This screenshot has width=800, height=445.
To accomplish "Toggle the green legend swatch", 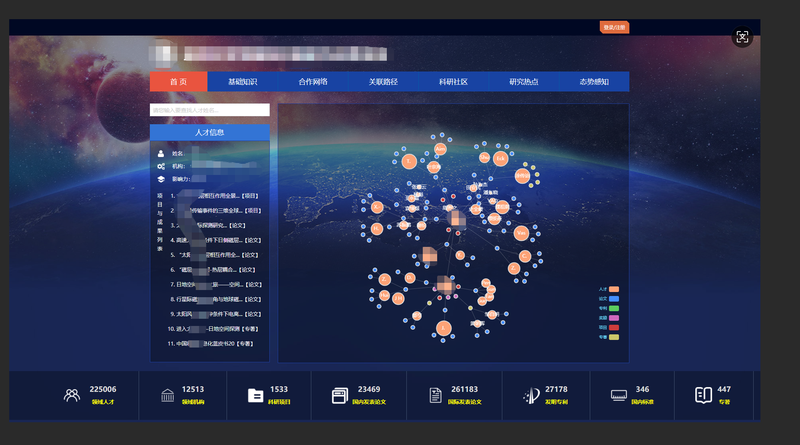I will [614, 308].
